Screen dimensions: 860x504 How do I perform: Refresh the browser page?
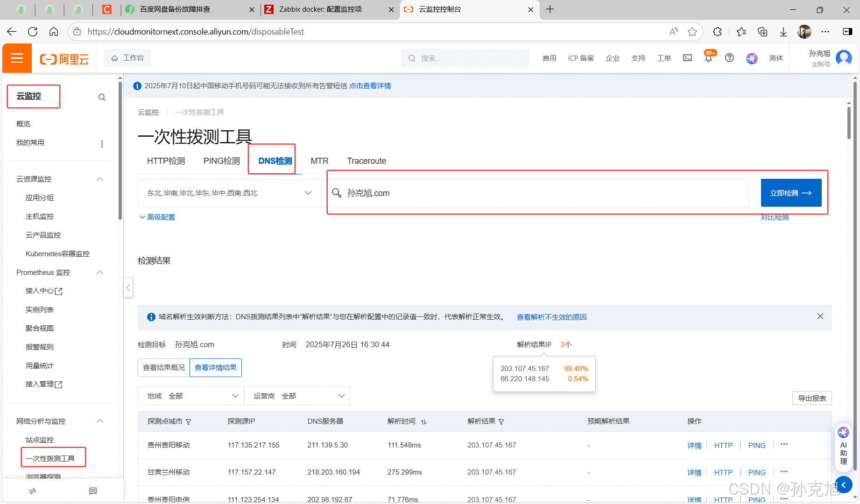tap(33, 32)
